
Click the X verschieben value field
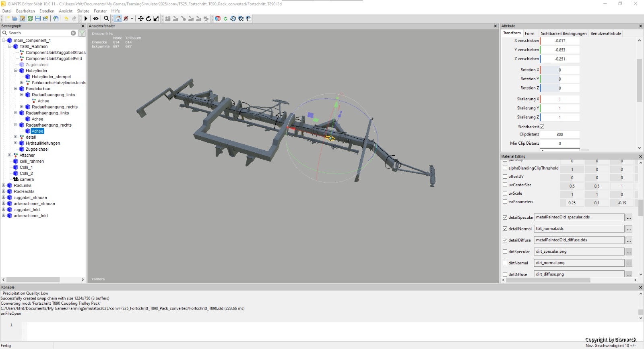[x=560, y=41]
